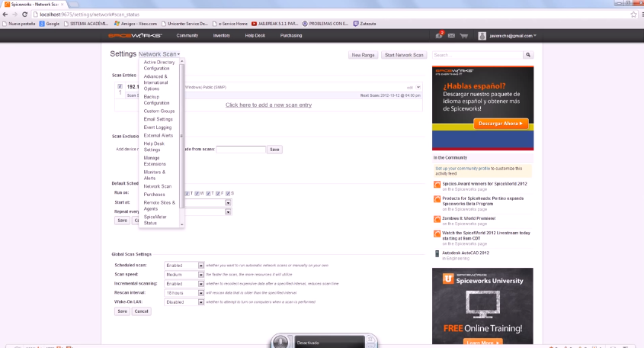Choose Backup Configuration from settings menu
644x348 pixels.
click(156, 100)
